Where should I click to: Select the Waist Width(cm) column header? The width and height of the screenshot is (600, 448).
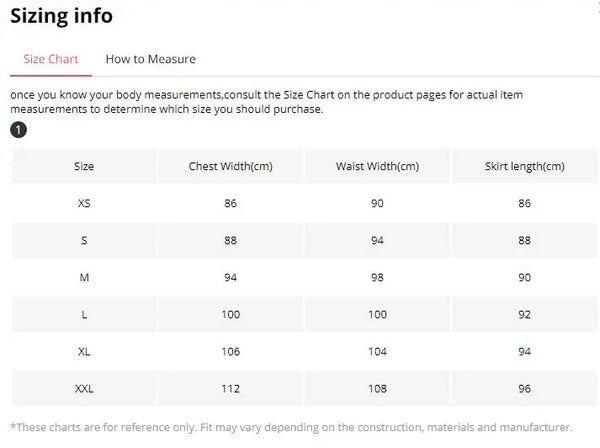[377, 166]
